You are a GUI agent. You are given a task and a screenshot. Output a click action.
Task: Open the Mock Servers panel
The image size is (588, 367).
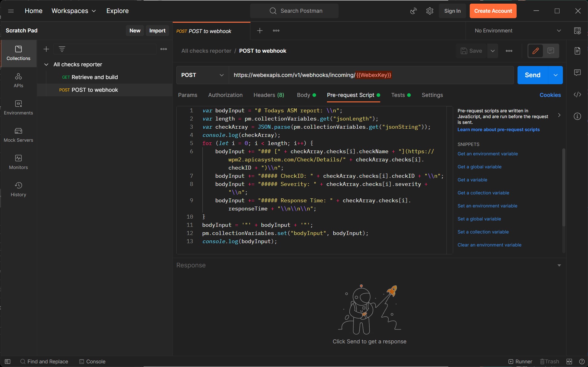tap(18, 135)
